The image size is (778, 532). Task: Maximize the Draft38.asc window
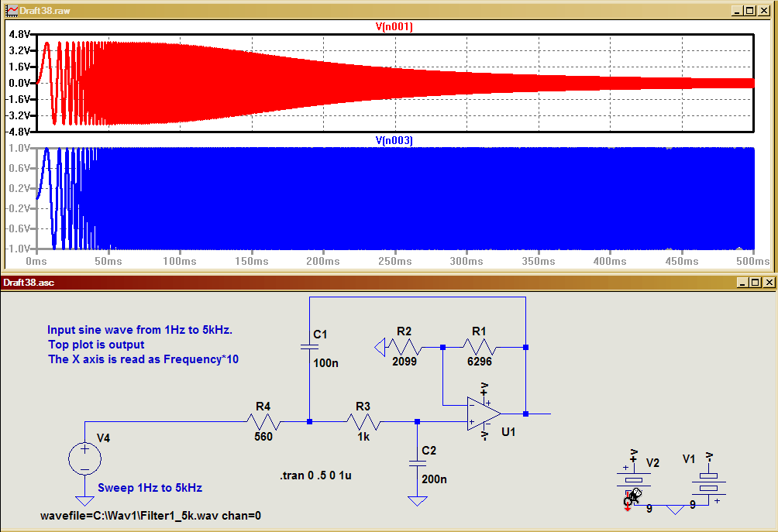(x=756, y=283)
